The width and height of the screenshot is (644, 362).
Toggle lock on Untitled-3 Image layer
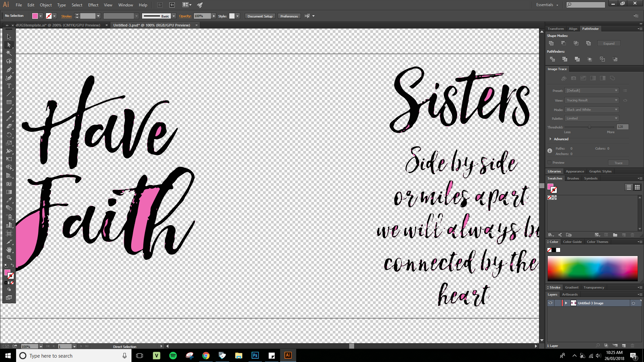(558, 303)
